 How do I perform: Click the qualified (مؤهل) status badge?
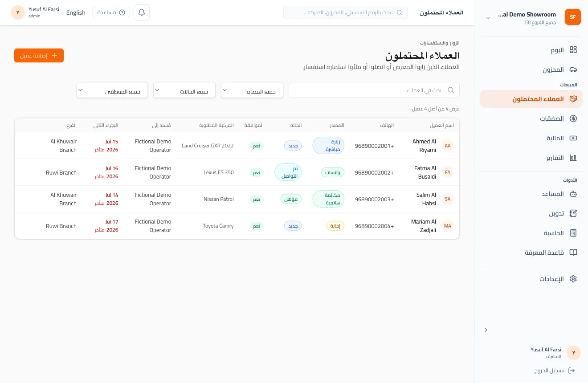(x=291, y=199)
